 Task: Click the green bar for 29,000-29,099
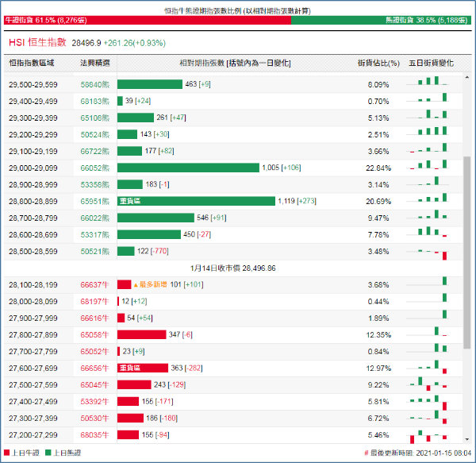pos(188,168)
